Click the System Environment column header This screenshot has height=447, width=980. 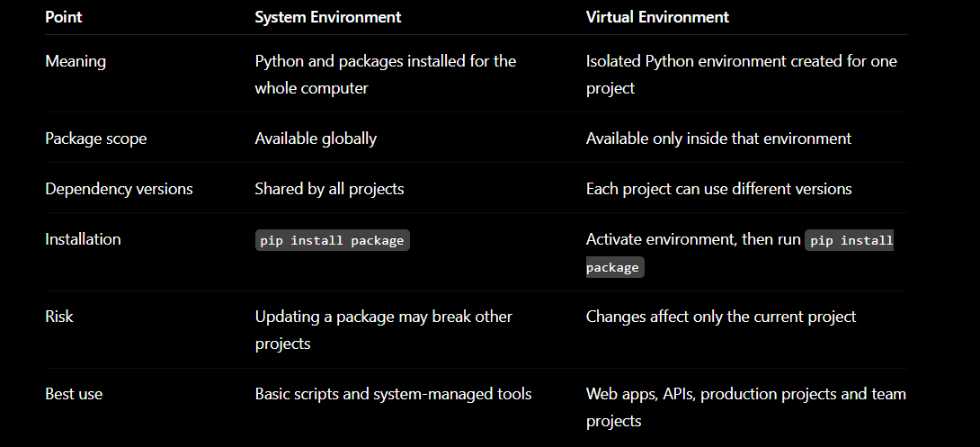pos(328,17)
